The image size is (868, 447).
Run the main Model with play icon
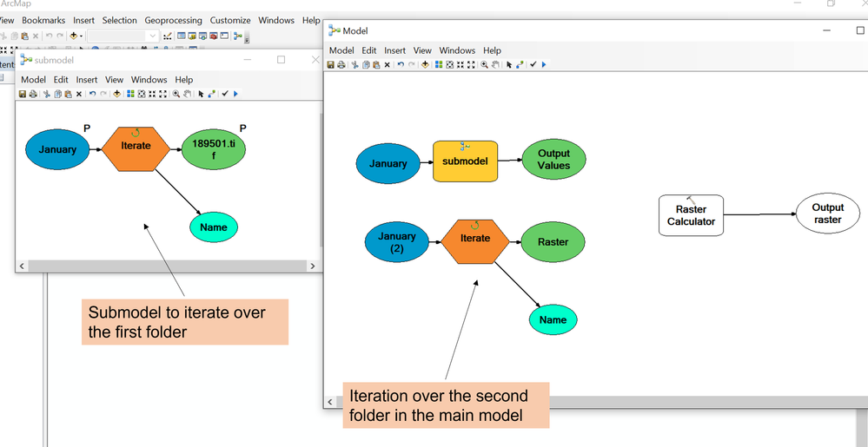pos(544,65)
